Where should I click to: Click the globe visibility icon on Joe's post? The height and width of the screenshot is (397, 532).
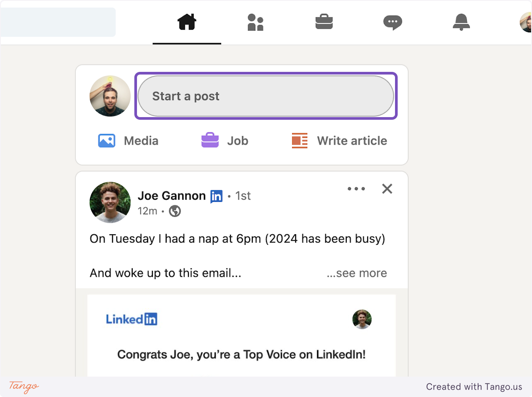click(x=175, y=212)
